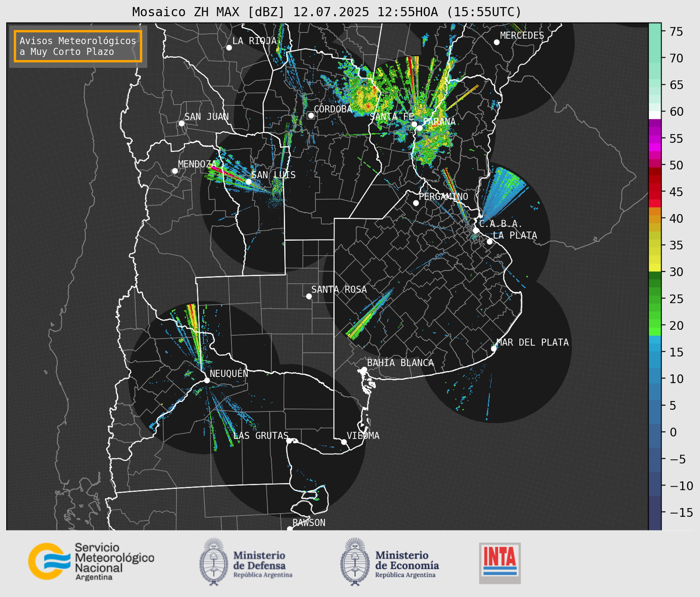The image size is (700, 597).
Task: Select the PERGAMINO city marker dot
Action: tap(416, 203)
